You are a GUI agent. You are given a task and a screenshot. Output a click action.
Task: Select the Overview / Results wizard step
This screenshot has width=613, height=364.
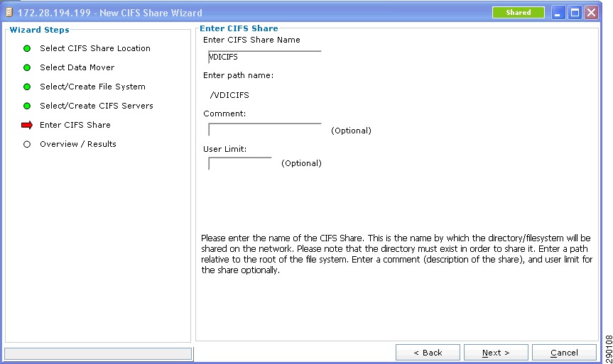(78, 144)
